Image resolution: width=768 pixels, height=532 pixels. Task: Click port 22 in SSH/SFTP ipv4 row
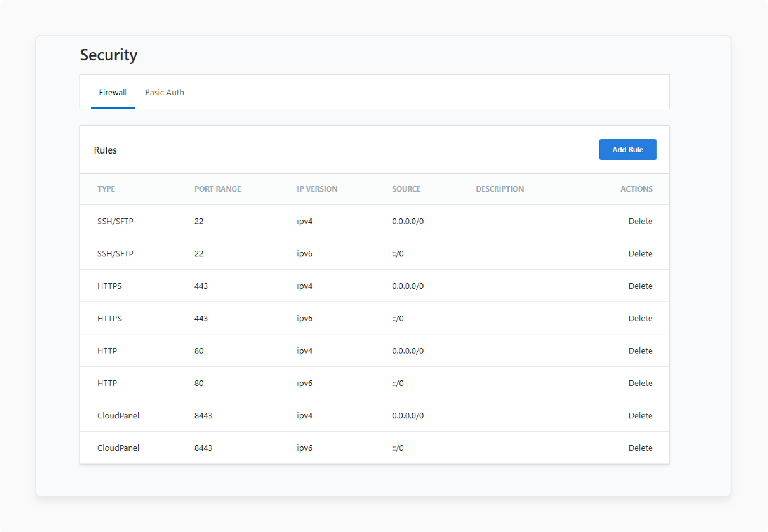(199, 221)
